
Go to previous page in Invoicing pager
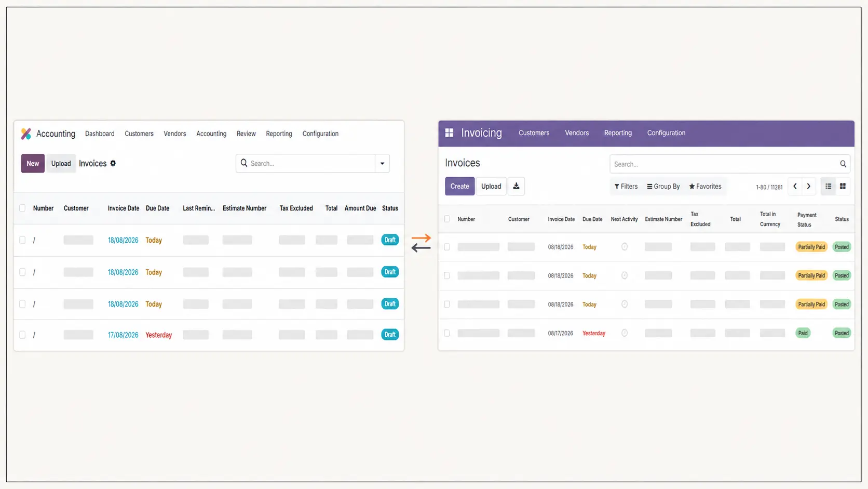pos(795,186)
